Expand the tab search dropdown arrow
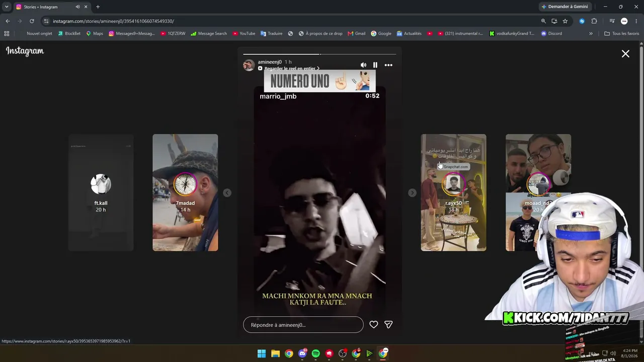The width and height of the screenshot is (644, 362). pyautogui.click(x=7, y=7)
